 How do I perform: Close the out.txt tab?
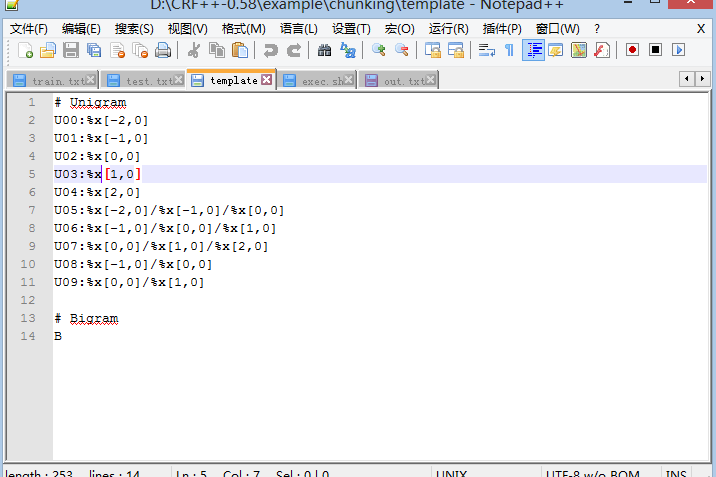(x=430, y=80)
